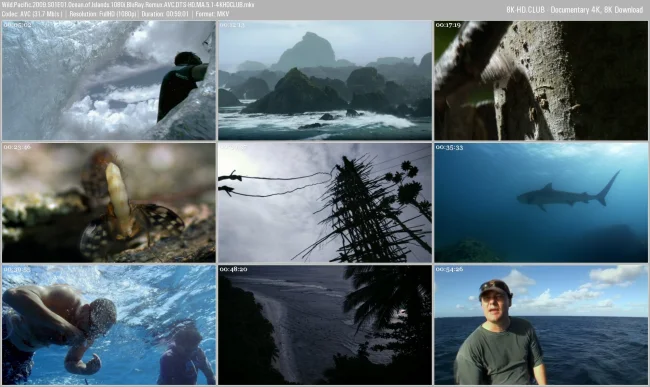650x387 pixels.
Task: Click the 00:17:19 timestamp label
Action: click(x=448, y=25)
